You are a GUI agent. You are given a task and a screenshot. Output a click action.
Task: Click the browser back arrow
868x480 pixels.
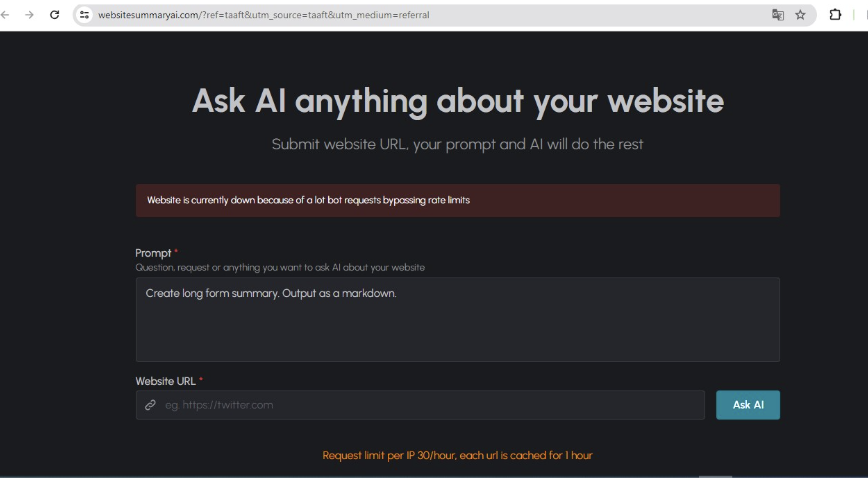point(6,15)
